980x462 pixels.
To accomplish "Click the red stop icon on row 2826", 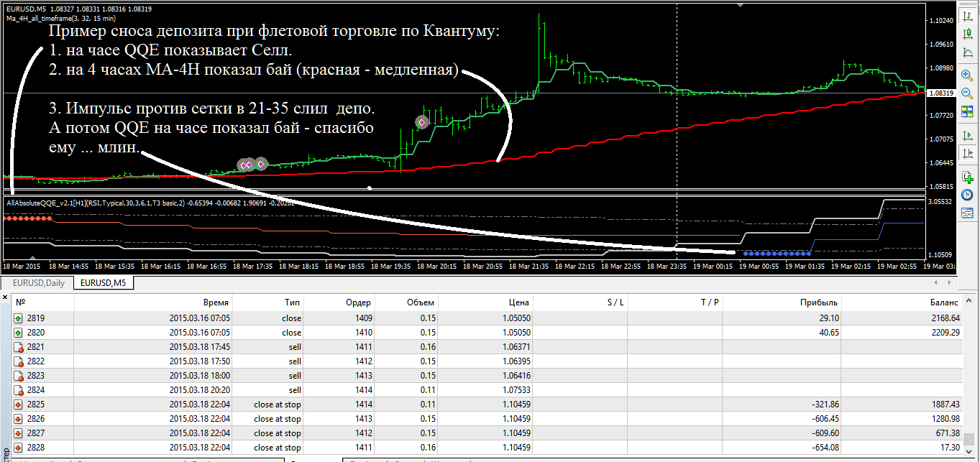I will click(19, 419).
